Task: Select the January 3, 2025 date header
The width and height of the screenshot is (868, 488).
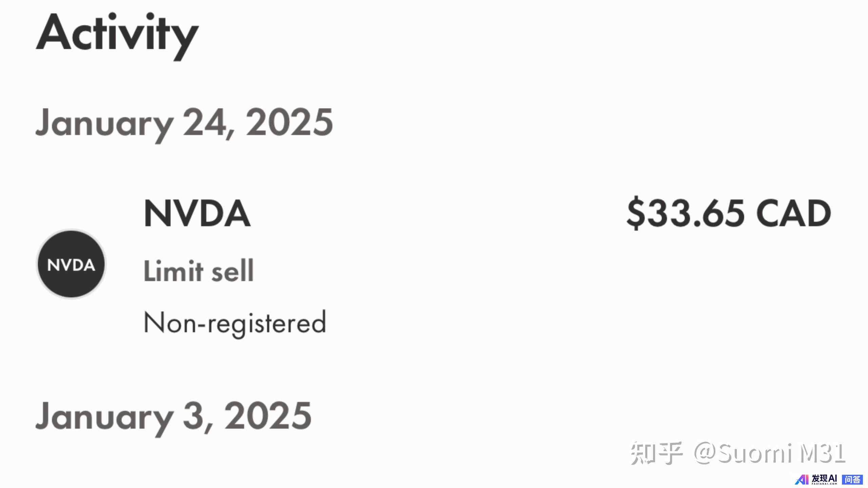Action: pos(173,416)
